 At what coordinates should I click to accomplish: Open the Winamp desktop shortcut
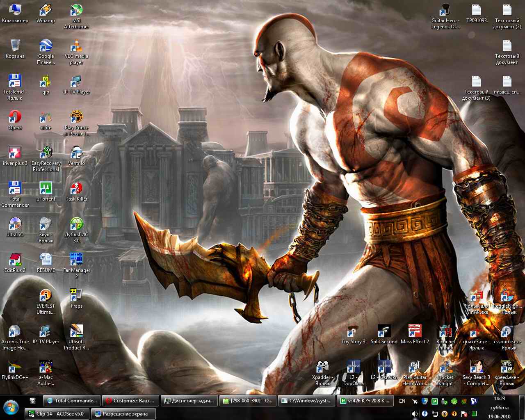tap(46, 10)
